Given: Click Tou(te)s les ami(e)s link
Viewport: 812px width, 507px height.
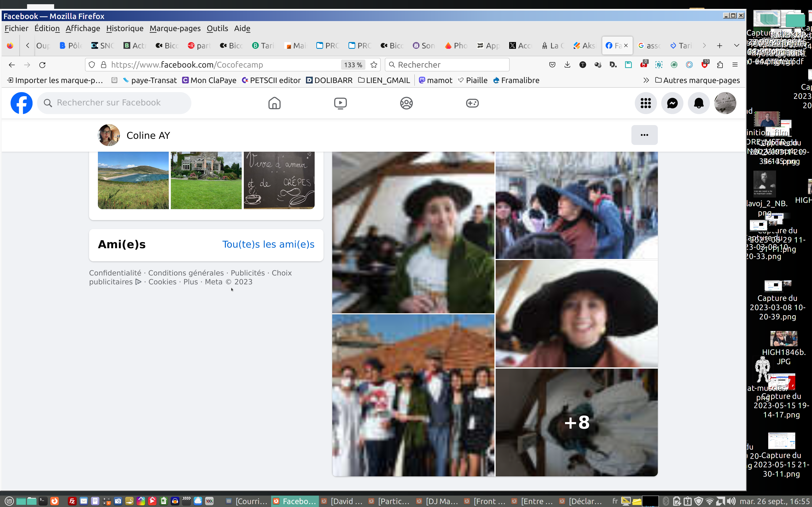Looking at the screenshot, I should [x=268, y=244].
